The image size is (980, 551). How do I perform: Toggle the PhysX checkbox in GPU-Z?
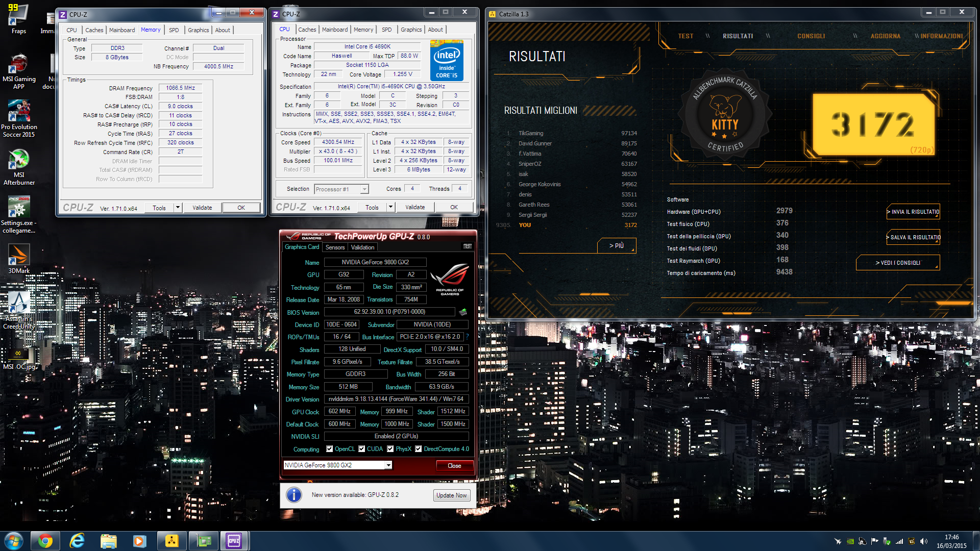[390, 449]
